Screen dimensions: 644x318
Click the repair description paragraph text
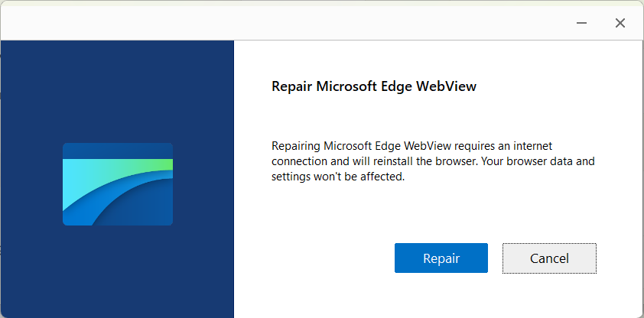click(x=433, y=161)
